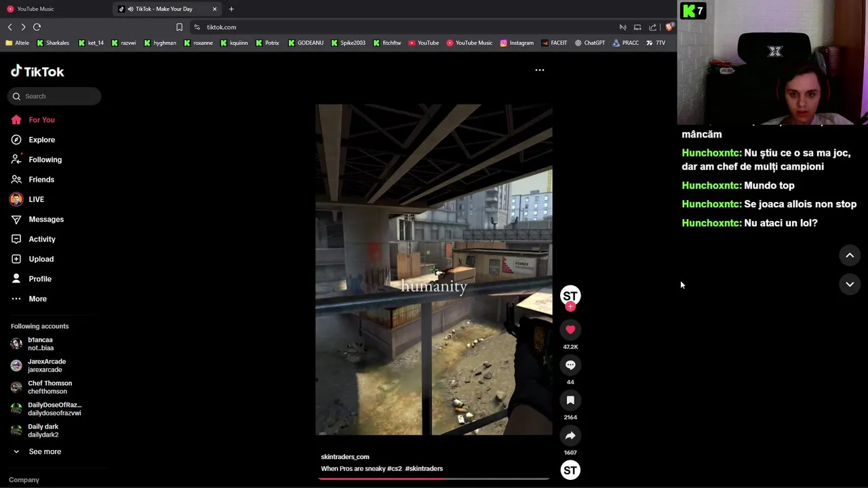Open the #cs2 hashtag
The width and height of the screenshot is (868, 488).
click(395, 468)
